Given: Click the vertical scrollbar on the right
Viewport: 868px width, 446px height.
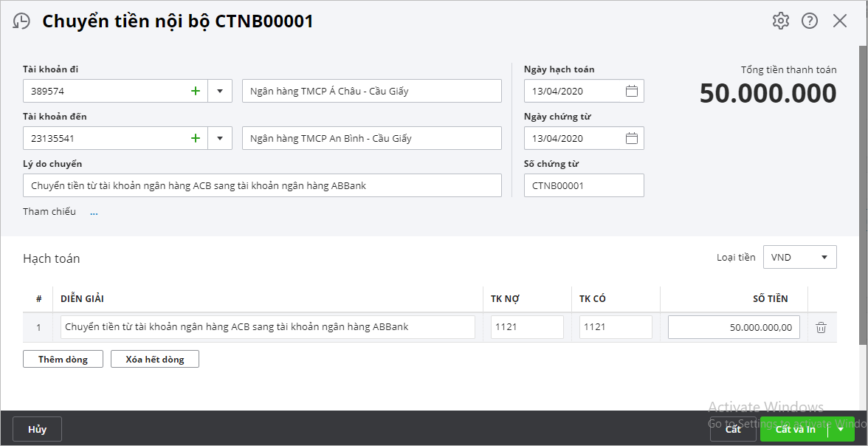Looking at the screenshot, I should coord(863,193).
